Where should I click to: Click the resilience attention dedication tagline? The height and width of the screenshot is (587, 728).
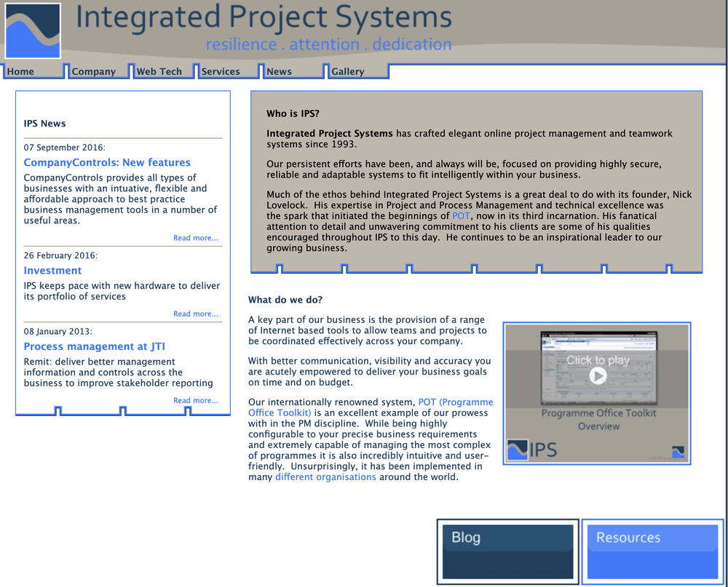click(x=328, y=44)
